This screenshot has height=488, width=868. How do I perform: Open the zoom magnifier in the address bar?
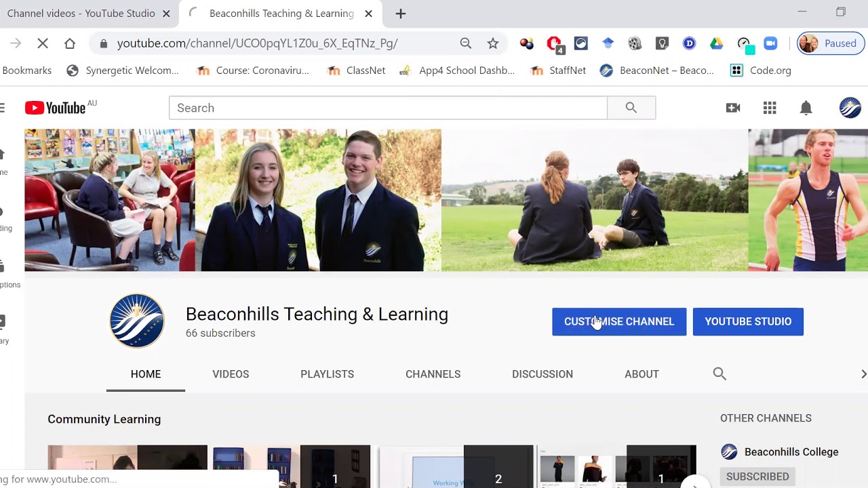point(466,43)
